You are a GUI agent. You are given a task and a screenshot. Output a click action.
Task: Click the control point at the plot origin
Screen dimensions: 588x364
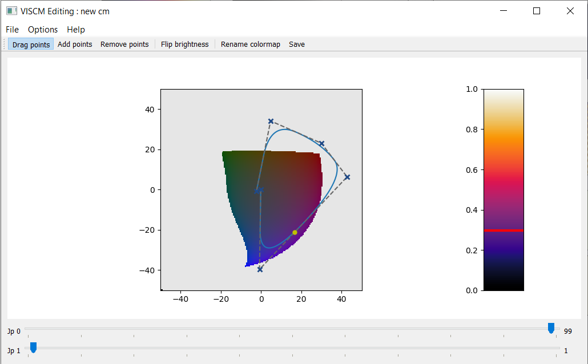[261, 189]
